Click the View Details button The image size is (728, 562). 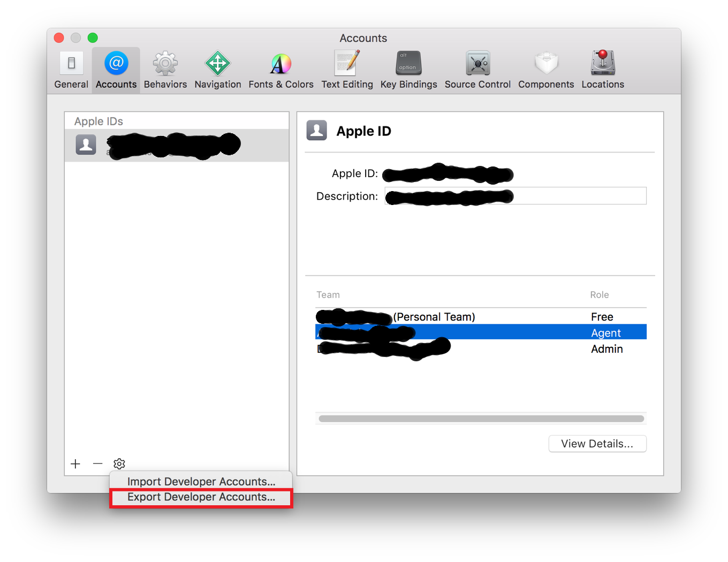pyautogui.click(x=597, y=444)
